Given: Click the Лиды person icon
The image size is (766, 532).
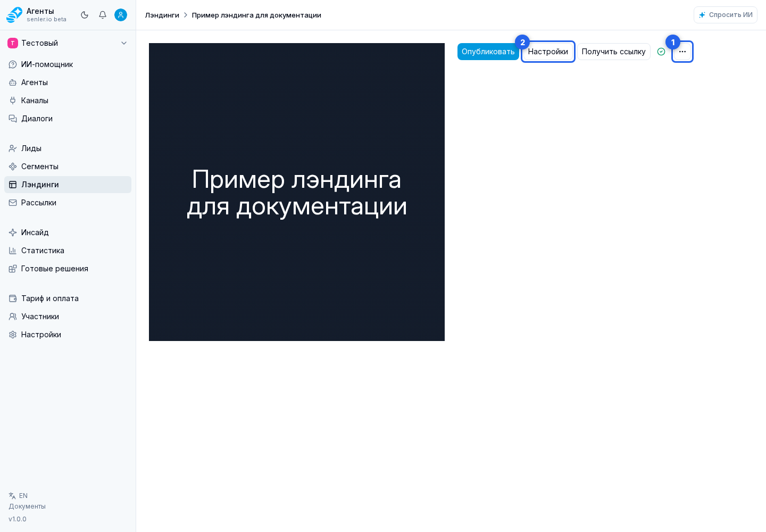Looking at the screenshot, I should [13, 148].
